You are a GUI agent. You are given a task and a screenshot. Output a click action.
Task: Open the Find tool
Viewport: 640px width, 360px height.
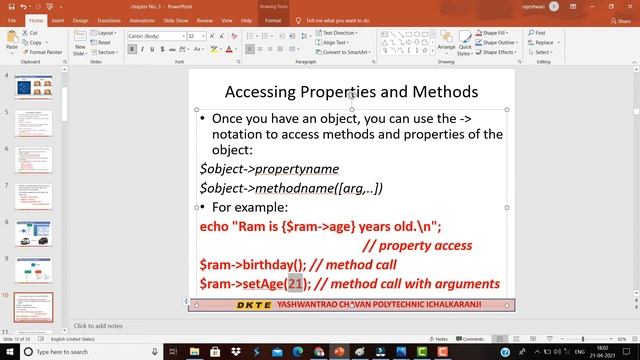click(537, 33)
